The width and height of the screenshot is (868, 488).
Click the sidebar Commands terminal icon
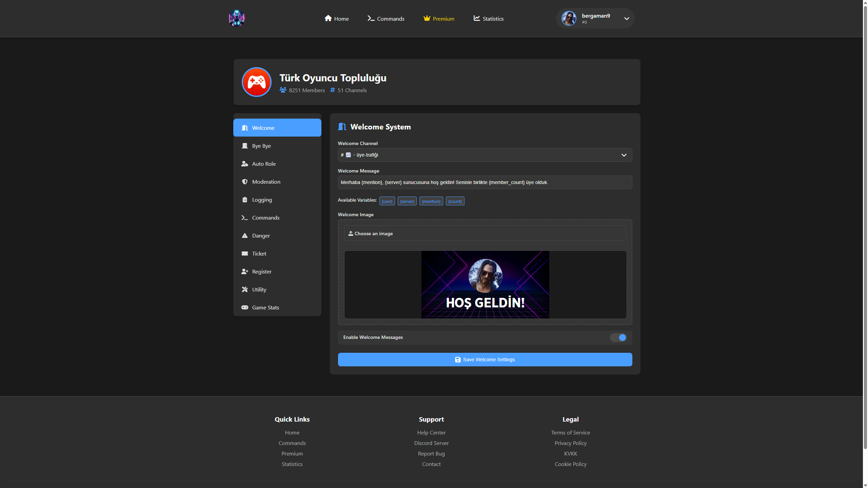click(x=245, y=218)
